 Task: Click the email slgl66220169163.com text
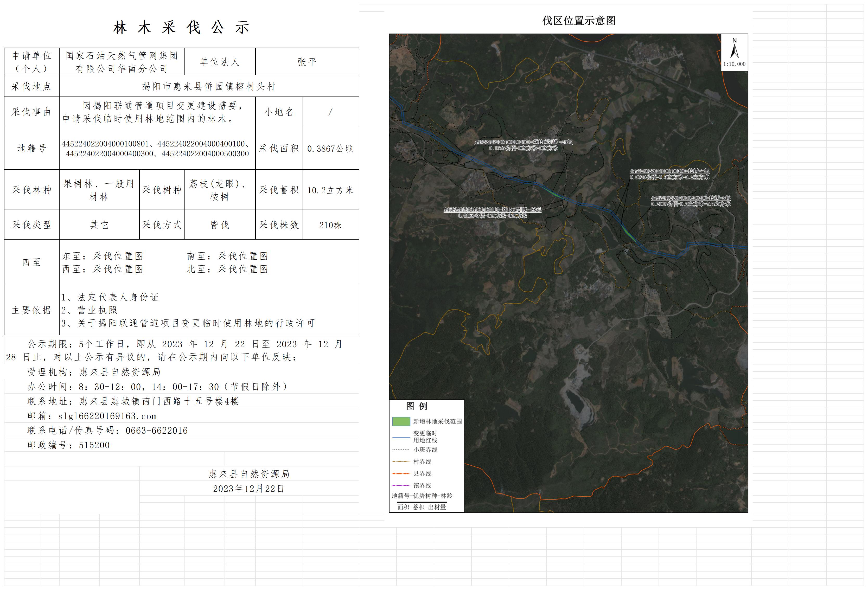pos(107,416)
